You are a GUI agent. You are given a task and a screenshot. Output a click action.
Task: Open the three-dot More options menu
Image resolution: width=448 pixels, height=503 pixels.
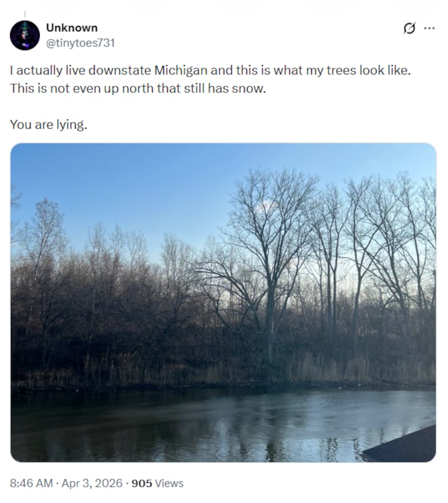pos(430,28)
